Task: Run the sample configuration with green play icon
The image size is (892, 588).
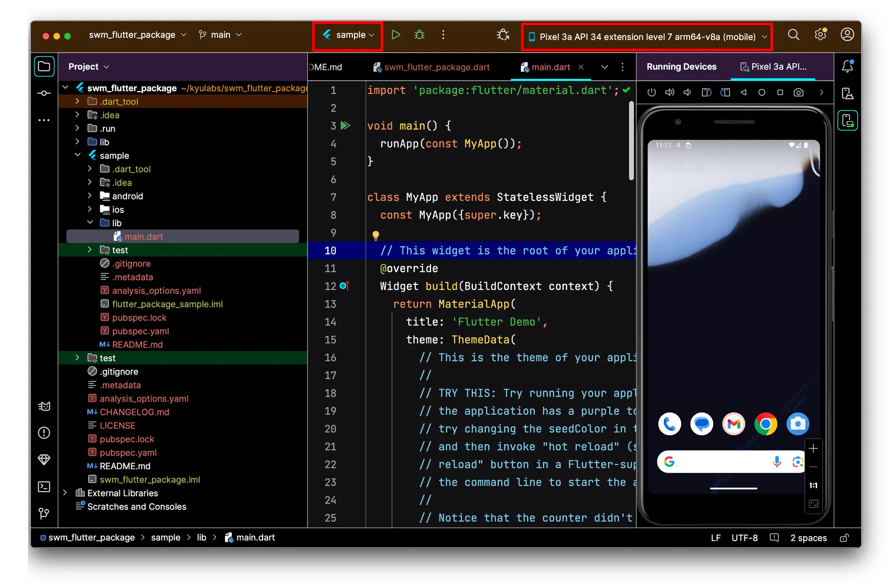Action: pyautogui.click(x=395, y=35)
